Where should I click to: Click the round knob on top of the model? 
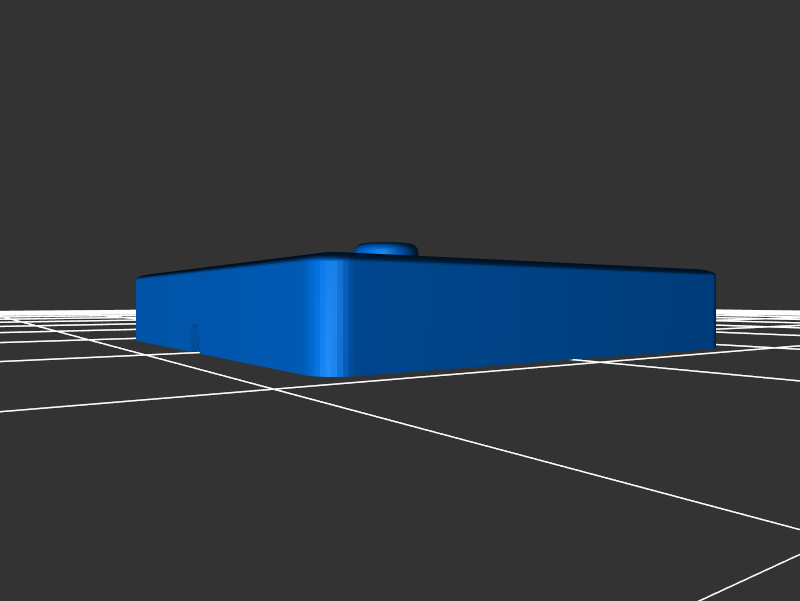pos(386,248)
